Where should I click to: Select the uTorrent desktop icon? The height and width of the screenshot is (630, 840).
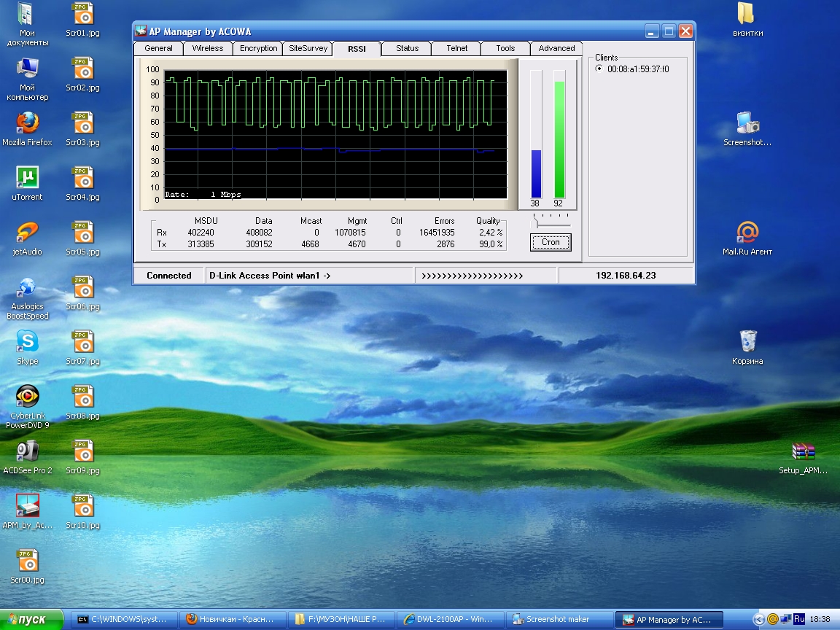(x=27, y=177)
